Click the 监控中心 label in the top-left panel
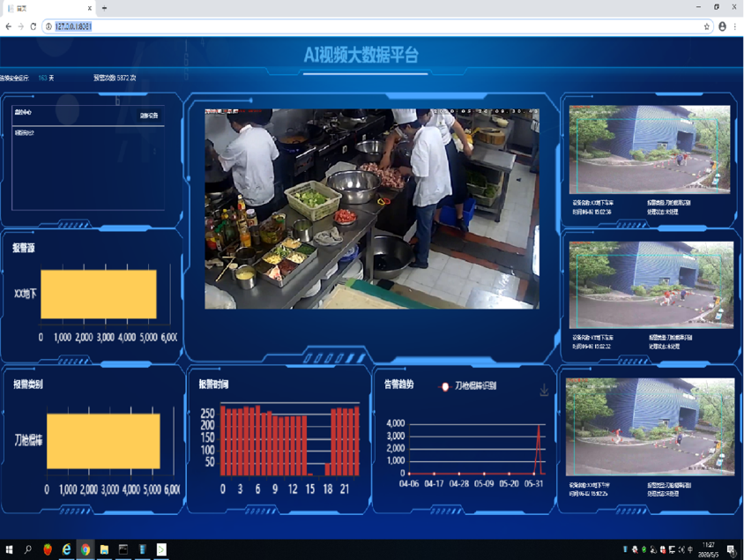Screen dimensions: 744x560 23,113
